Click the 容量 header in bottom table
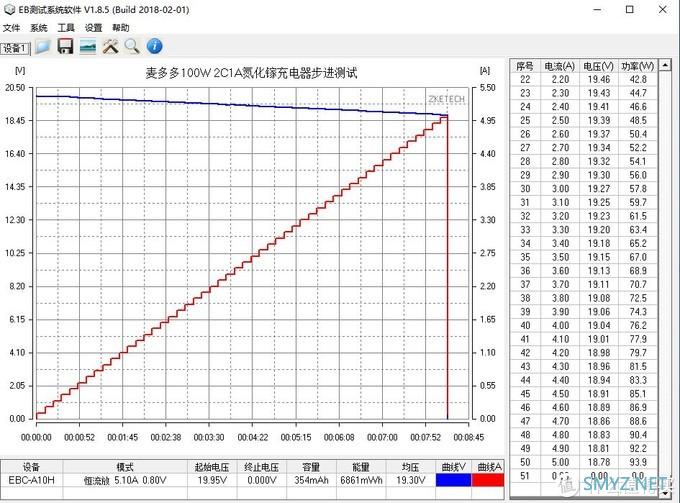 311,467
